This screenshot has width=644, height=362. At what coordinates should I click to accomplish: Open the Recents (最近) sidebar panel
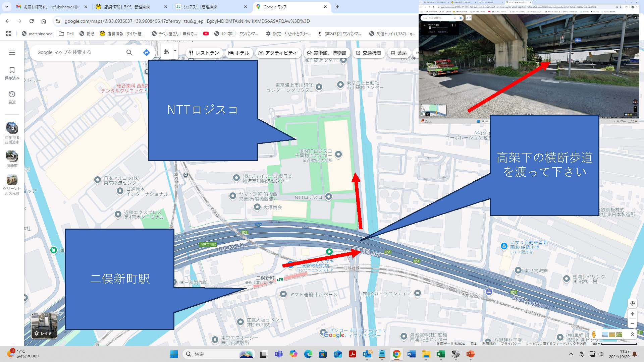coord(12,97)
